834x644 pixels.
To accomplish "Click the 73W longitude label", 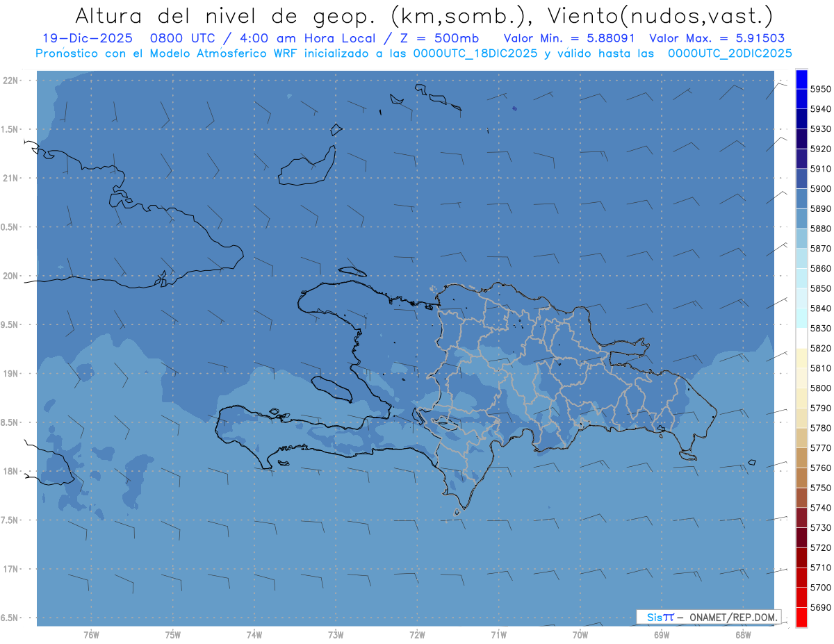I will (336, 634).
